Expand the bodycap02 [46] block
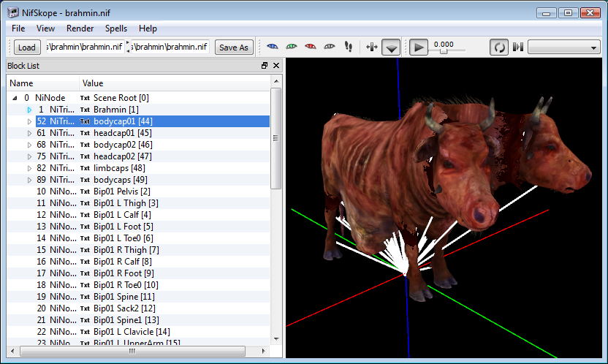Image resolution: width=608 pixels, height=364 pixels. tap(29, 145)
